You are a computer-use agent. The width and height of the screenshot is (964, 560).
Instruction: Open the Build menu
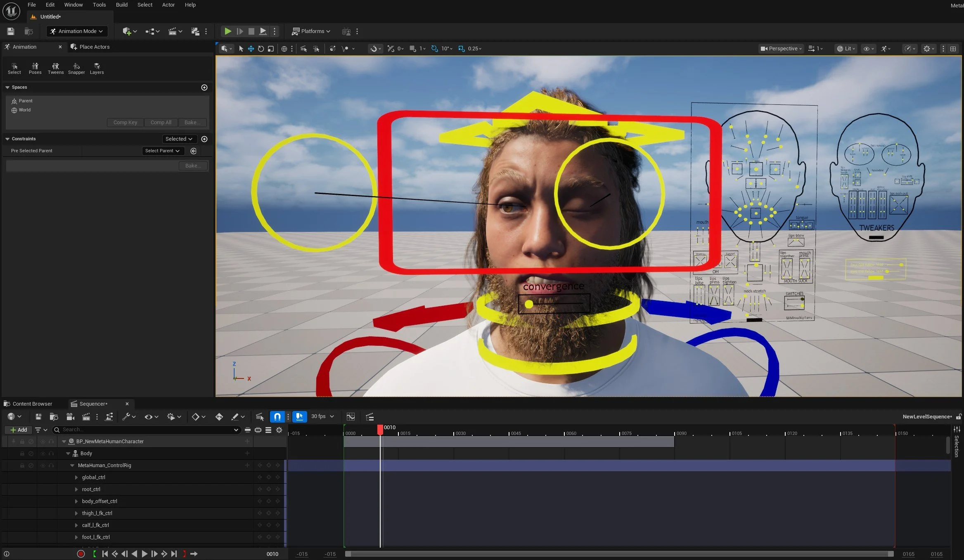tap(121, 5)
